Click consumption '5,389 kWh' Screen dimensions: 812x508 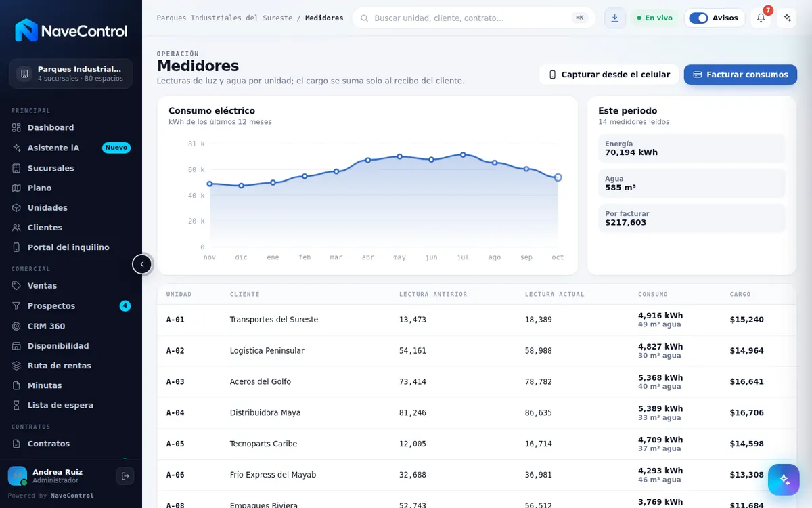(660, 409)
